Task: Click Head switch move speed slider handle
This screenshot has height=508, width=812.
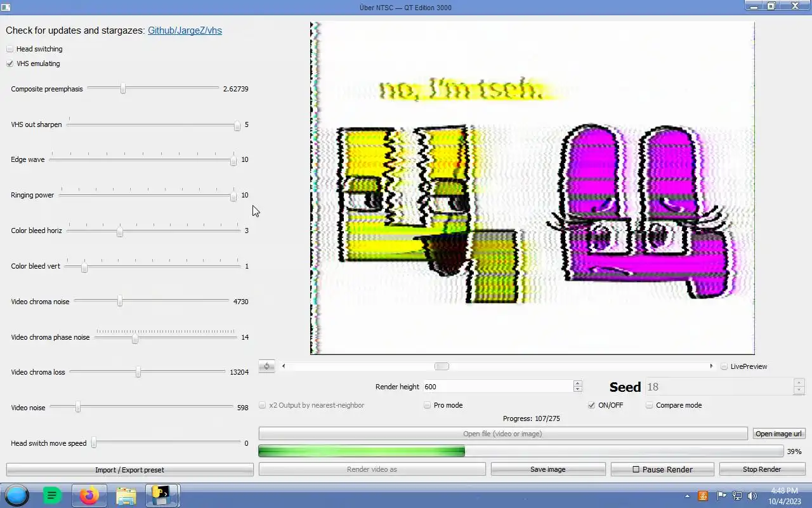Action: click(93, 443)
